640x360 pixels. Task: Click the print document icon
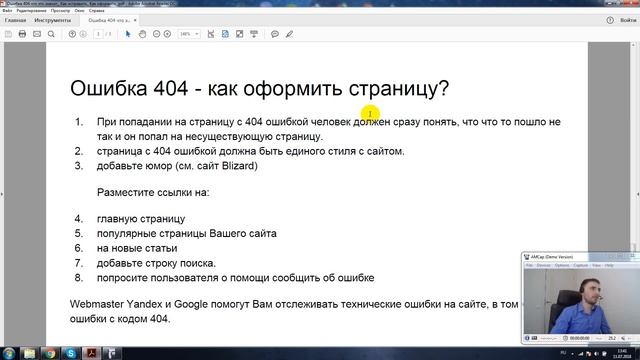coord(22,34)
